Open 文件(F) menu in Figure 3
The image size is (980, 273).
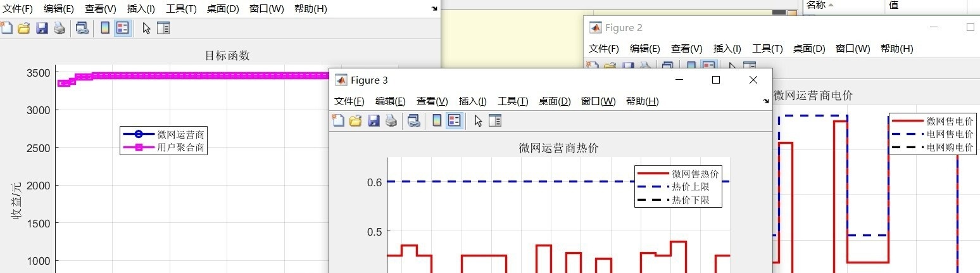click(349, 101)
